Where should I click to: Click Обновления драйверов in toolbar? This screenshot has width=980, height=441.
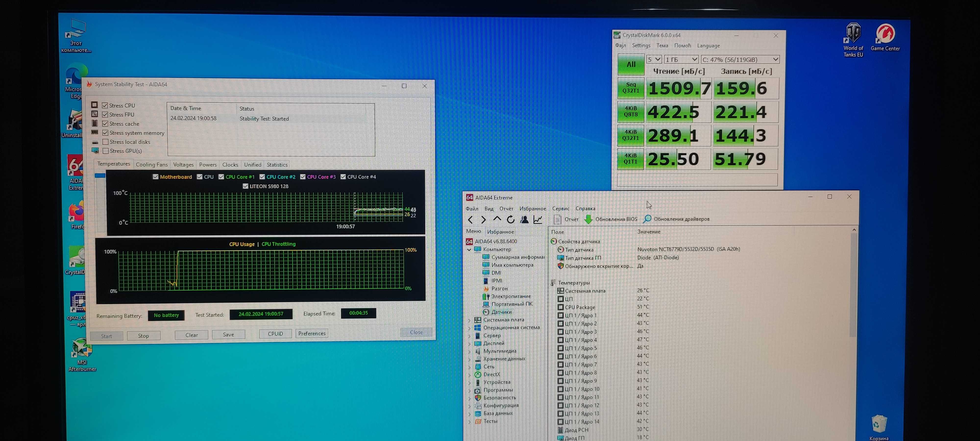pyautogui.click(x=676, y=219)
